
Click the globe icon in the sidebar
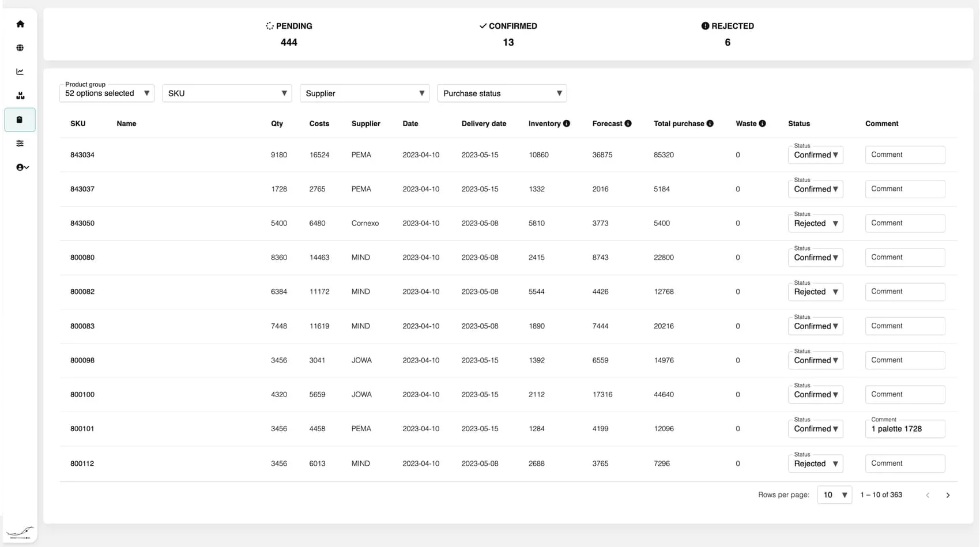[x=20, y=48]
